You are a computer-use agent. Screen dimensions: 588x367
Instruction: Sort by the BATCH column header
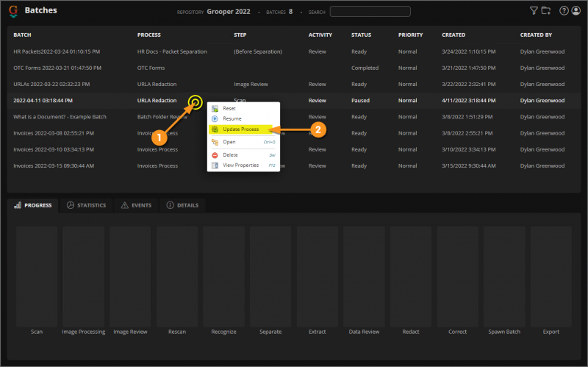click(x=22, y=35)
